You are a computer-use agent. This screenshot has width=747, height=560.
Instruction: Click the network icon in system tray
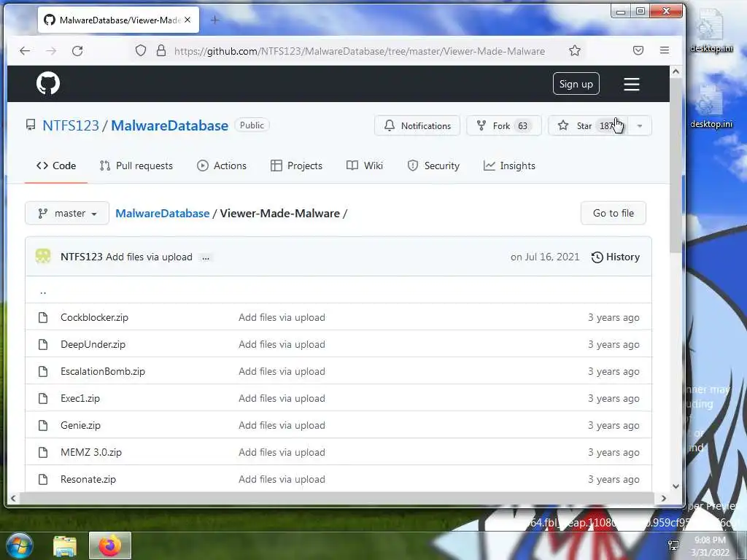coord(673,545)
